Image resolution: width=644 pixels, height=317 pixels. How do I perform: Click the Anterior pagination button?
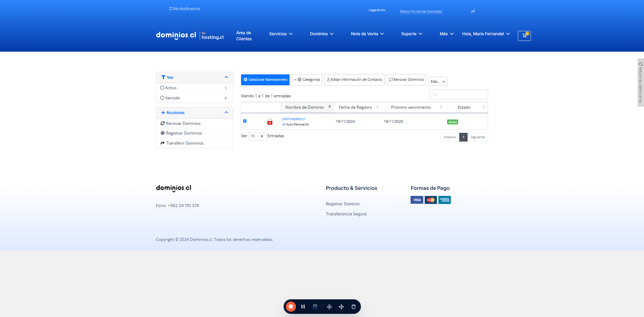pos(450,137)
